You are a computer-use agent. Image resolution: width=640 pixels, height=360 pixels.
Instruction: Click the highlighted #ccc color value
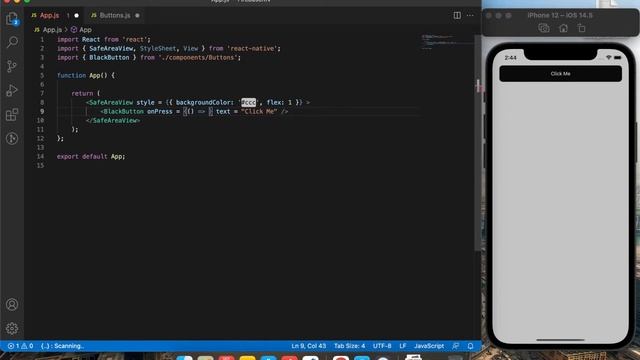tap(248, 102)
